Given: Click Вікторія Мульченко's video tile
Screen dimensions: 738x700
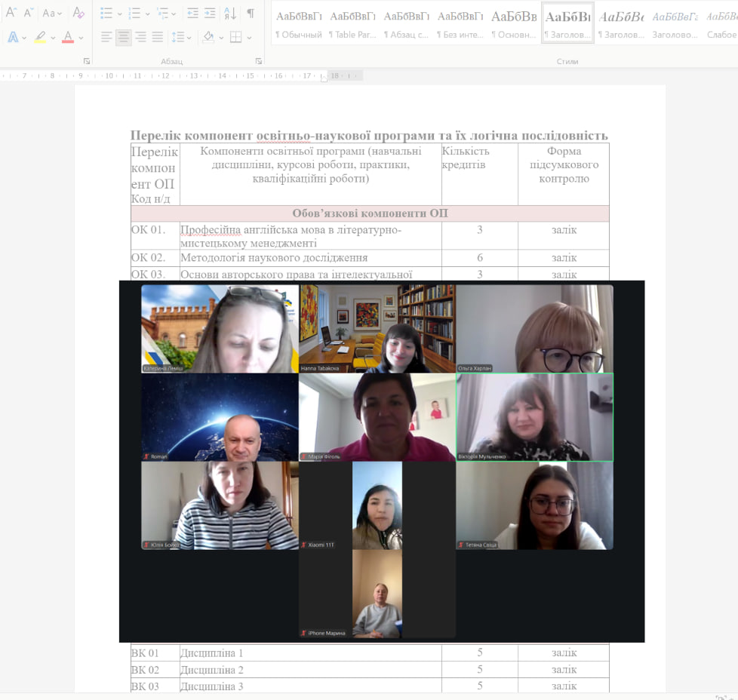Looking at the screenshot, I should pos(534,416).
